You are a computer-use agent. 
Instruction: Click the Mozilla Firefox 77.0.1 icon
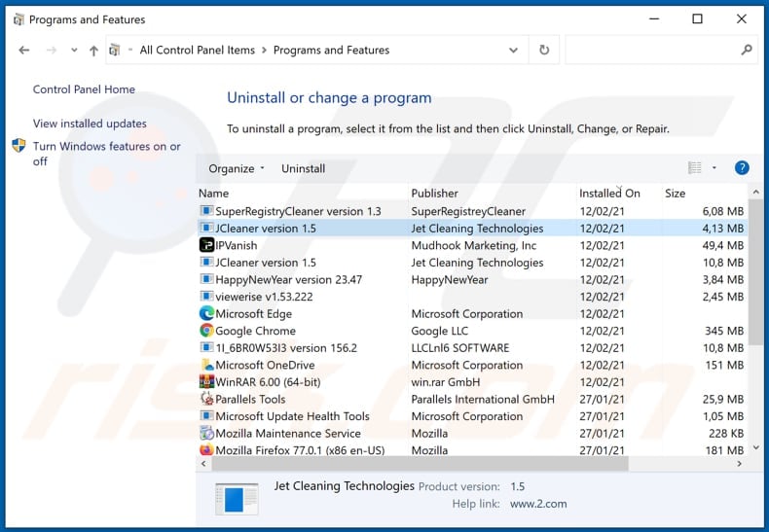(x=206, y=449)
